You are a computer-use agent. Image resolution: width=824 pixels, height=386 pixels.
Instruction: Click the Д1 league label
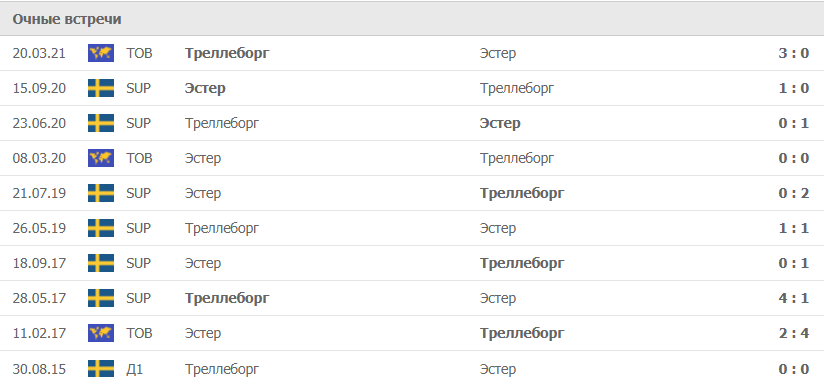pyautogui.click(x=135, y=369)
